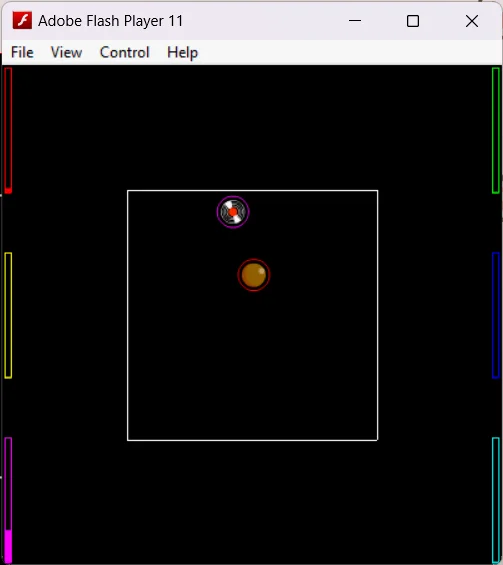Image resolution: width=503 pixels, height=565 pixels.
Task: Click the red vertical gauge bar
Action: tap(8, 130)
